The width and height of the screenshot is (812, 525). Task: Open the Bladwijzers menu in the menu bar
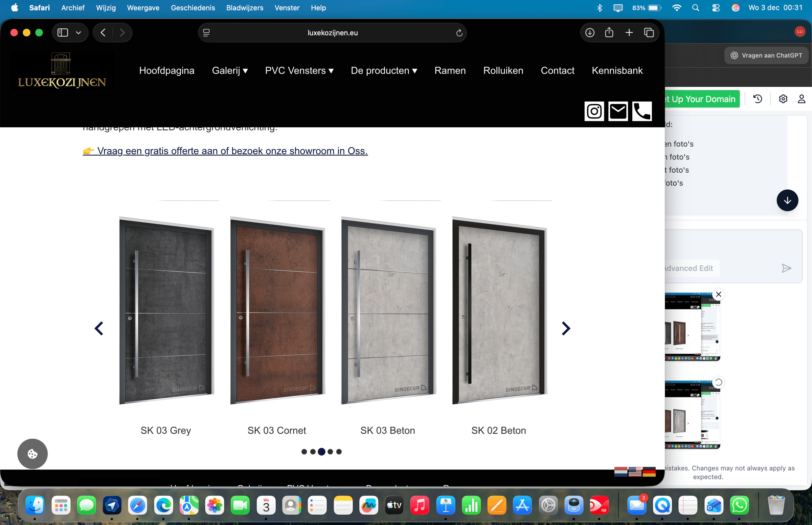click(x=245, y=7)
